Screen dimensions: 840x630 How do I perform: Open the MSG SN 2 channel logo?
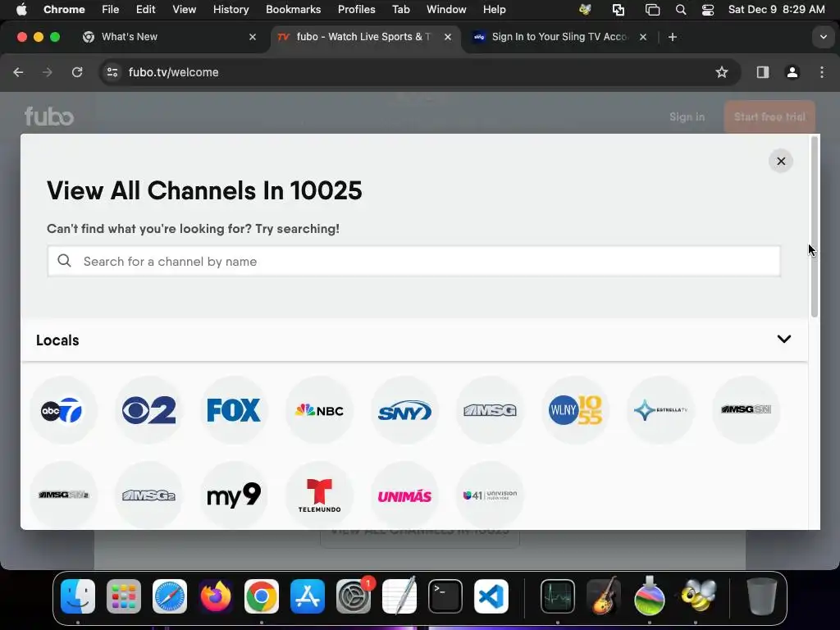63,495
